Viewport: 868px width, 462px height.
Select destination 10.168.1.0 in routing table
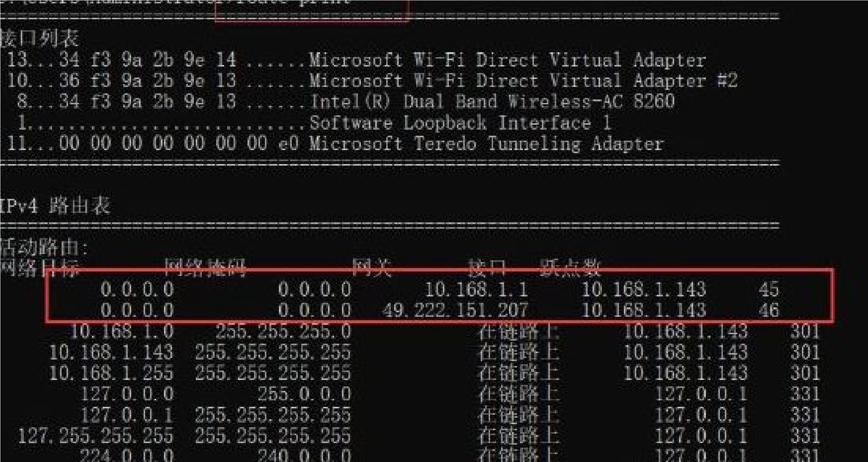pos(122,332)
